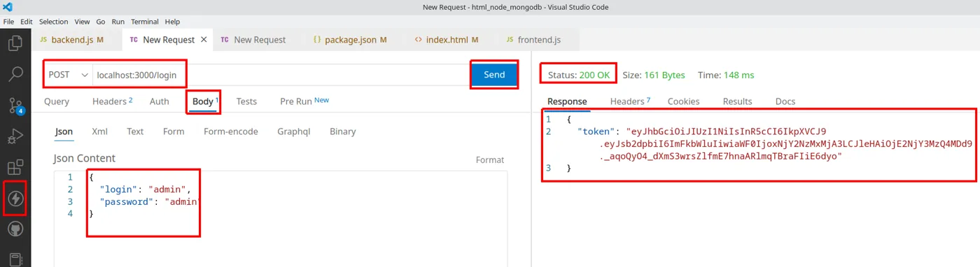Open the Selection menu
The height and width of the screenshot is (267, 980).
(54, 22)
